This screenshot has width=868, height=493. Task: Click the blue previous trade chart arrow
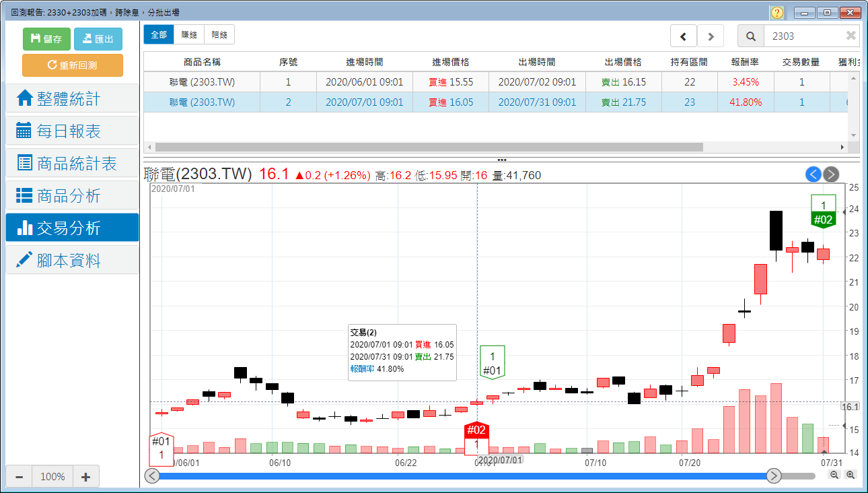pyautogui.click(x=813, y=174)
